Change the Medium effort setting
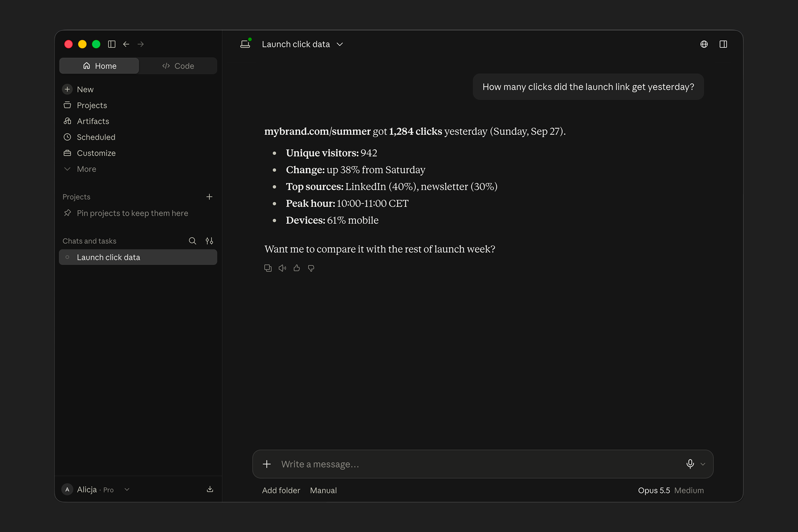798x532 pixels. (x=689, y=490)
